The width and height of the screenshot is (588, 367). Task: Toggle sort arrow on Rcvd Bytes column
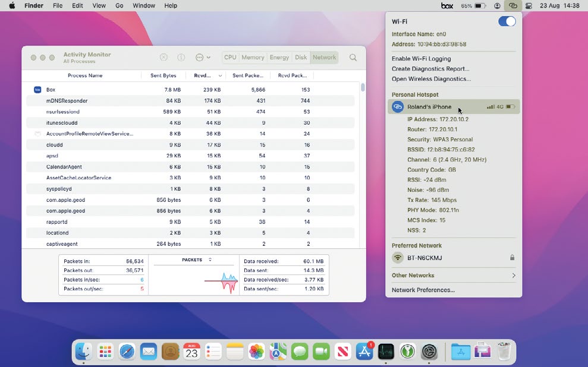coord(220,75)
